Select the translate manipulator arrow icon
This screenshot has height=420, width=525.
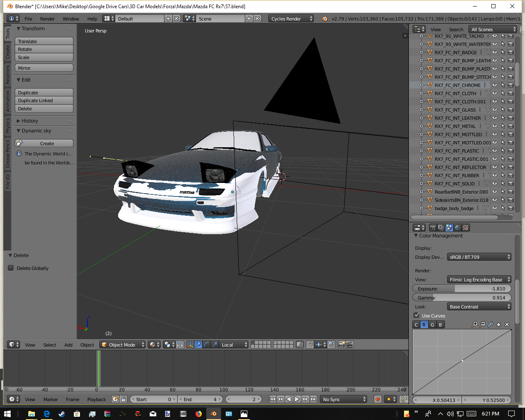198,345
